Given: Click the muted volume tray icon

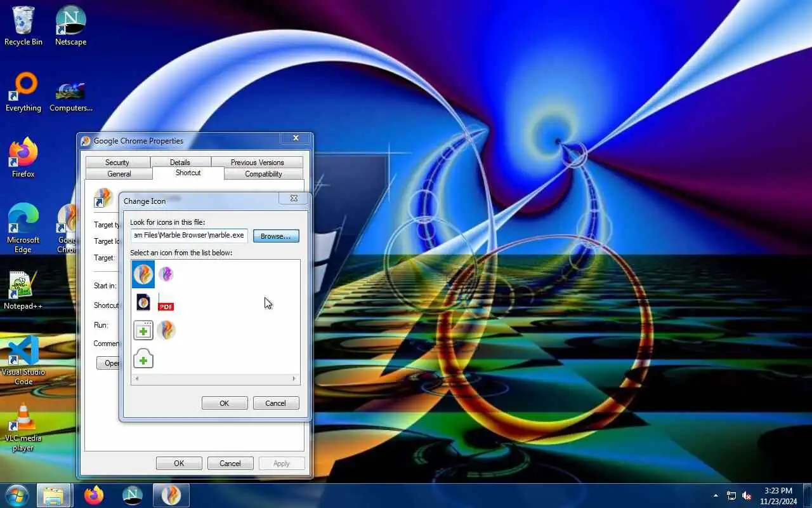Looking at the screenshot, I should (x=747, y=496).
